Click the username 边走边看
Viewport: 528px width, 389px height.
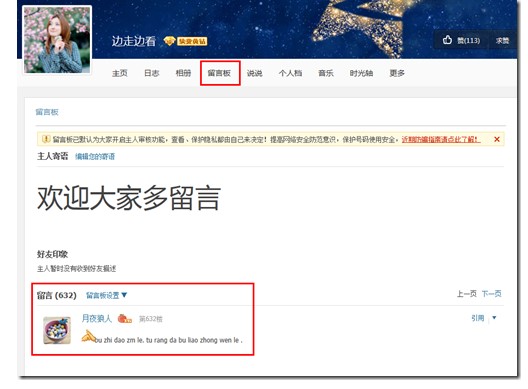click(134, 41)
